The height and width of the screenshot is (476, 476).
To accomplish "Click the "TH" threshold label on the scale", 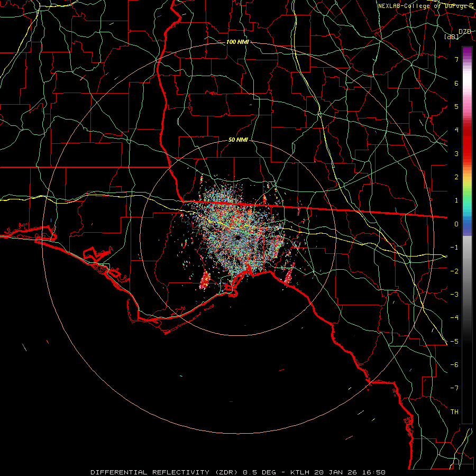I will coord(454,412).
